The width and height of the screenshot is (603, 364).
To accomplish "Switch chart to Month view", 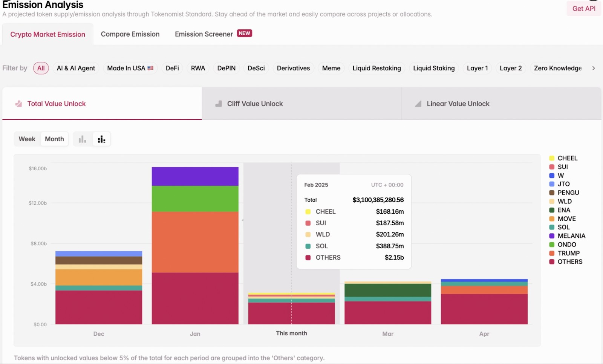I will click(x=55, y=139).
